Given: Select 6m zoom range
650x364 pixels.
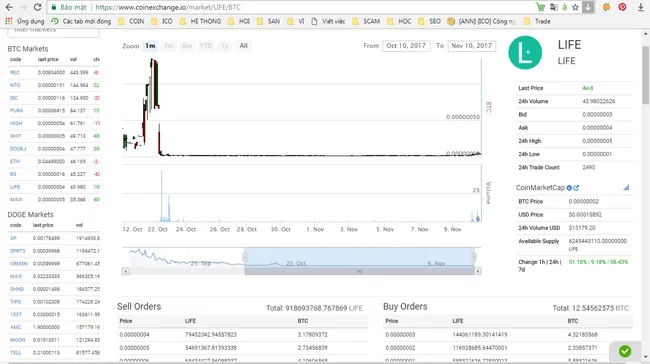Looking at the screenshot, I should [x=187, y=46].
